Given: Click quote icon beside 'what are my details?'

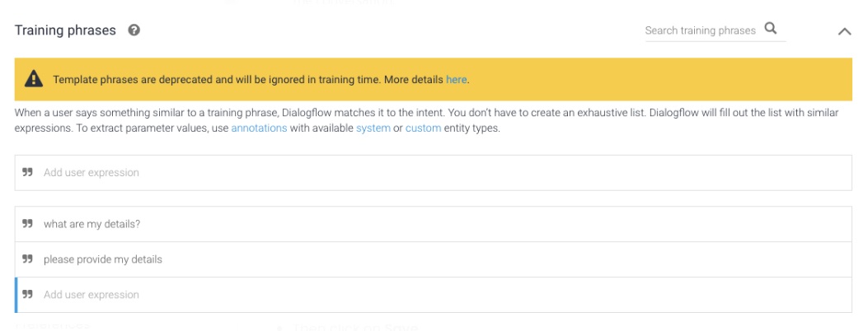Looking at the screenshot, I should [28, 224].
